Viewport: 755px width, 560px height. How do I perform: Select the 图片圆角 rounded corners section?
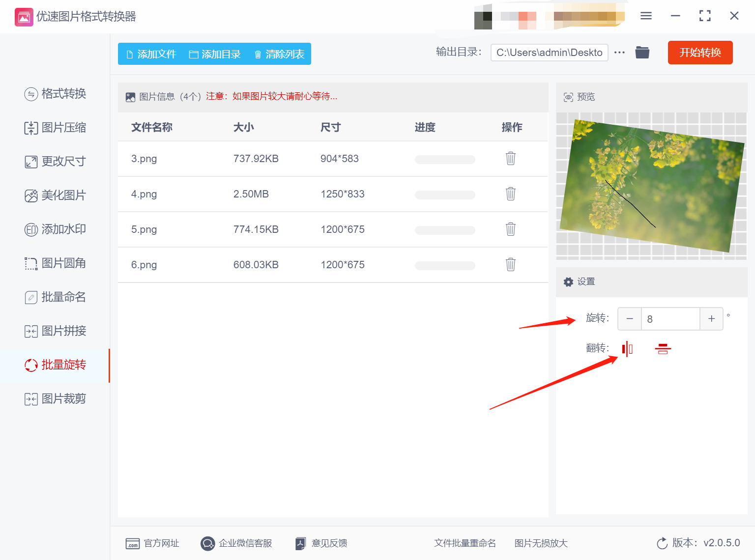55,263
